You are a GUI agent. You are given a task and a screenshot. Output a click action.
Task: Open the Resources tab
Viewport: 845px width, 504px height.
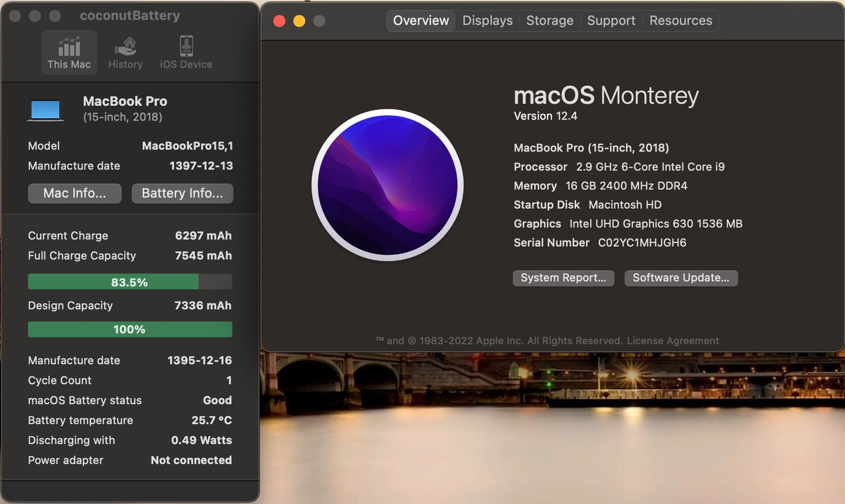pyautogui.click(x=680, y=20)
